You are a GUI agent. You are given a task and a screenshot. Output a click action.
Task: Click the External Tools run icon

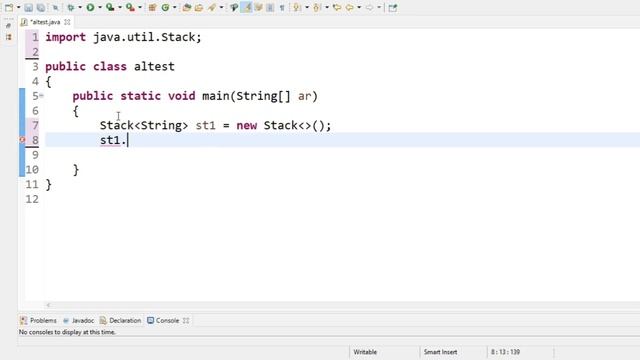coord(130,7)
